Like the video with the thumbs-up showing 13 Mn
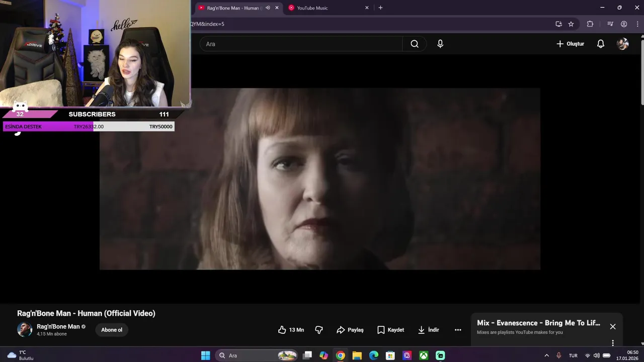Viewport: 644px width, 362px height. pyautogui.click(x=291, y=330)
